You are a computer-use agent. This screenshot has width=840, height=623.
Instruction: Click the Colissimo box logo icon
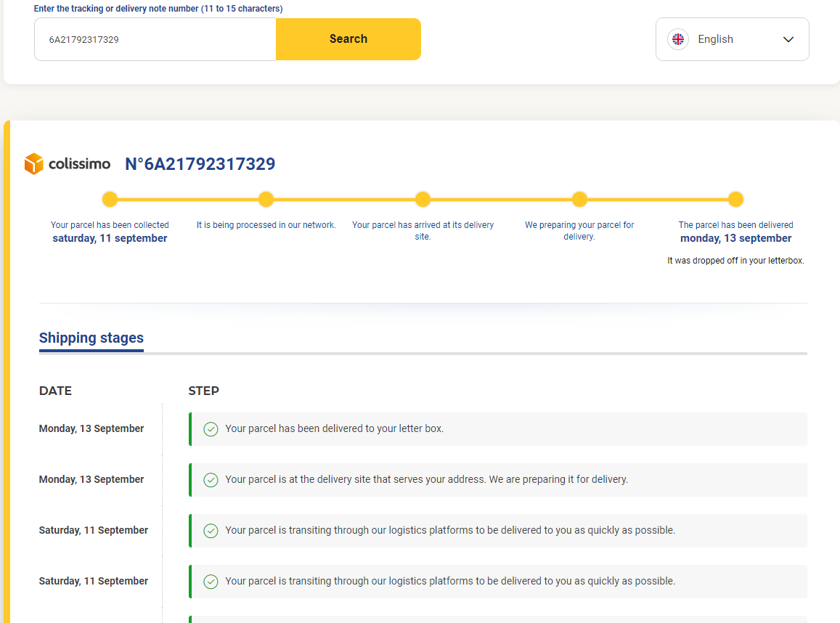34,164
